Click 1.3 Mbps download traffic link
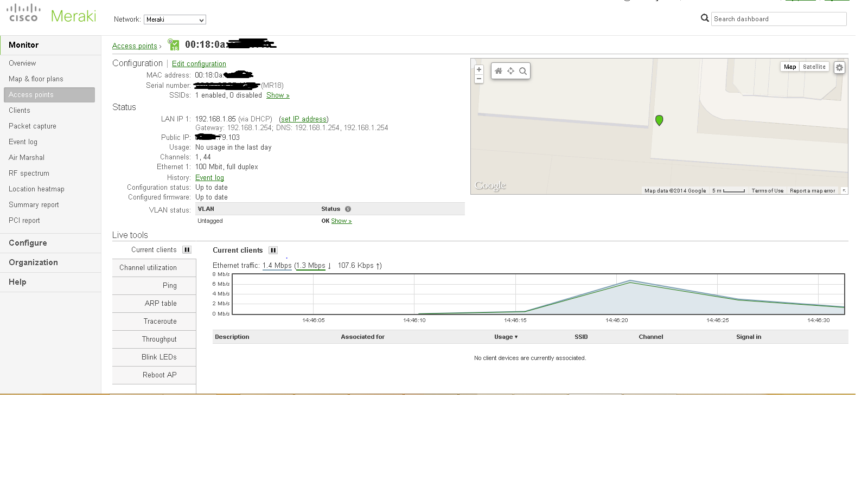868x488 pixels. point(311,266)
